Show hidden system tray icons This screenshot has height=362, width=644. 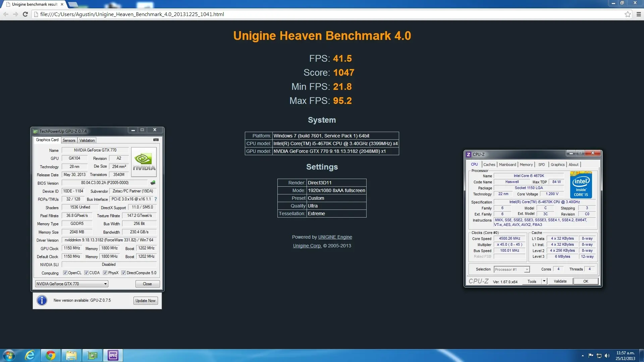click(583, 356)
